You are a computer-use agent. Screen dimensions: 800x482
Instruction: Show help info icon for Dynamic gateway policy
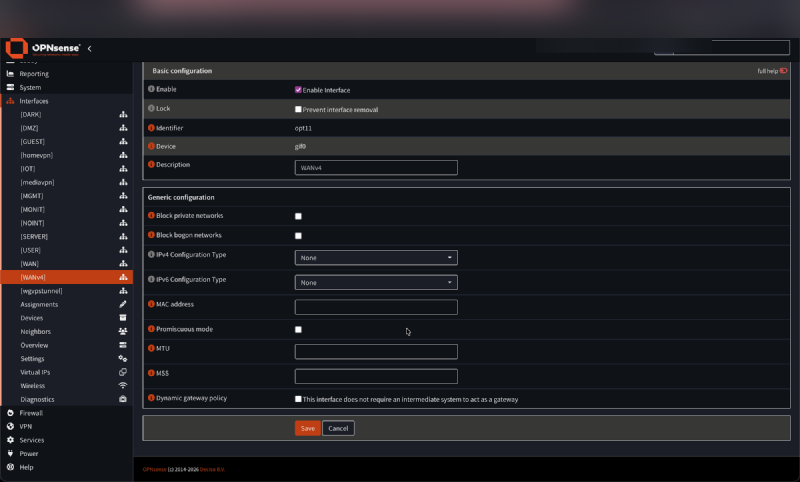(x=151, y=398)
